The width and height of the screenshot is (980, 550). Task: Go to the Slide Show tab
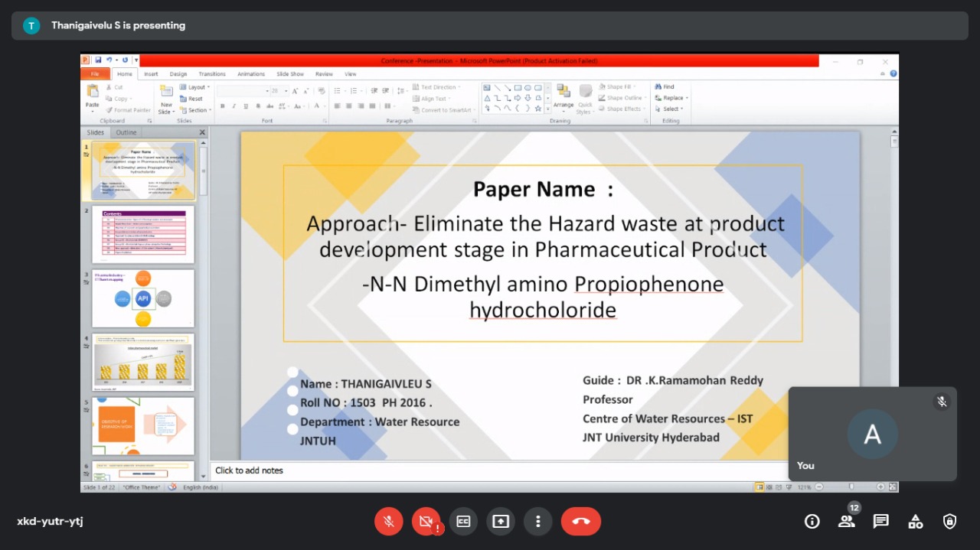pos(290,74)
